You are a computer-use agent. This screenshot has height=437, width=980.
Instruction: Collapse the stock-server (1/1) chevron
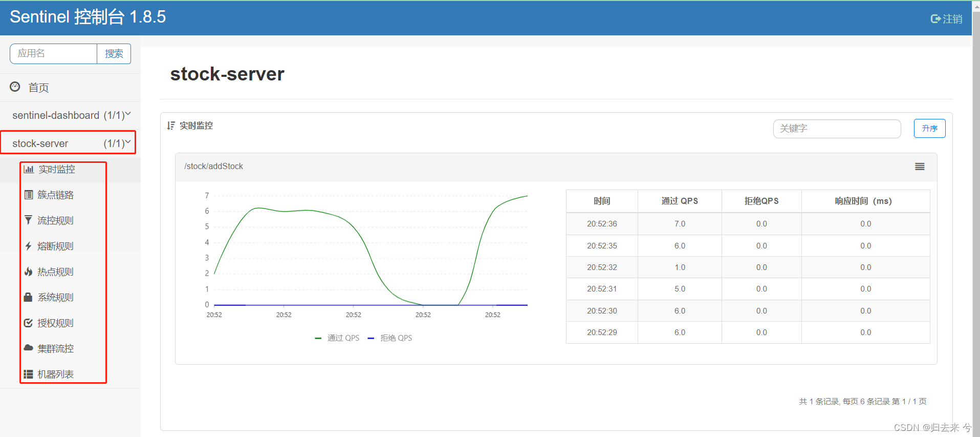[x=128, y=142]
